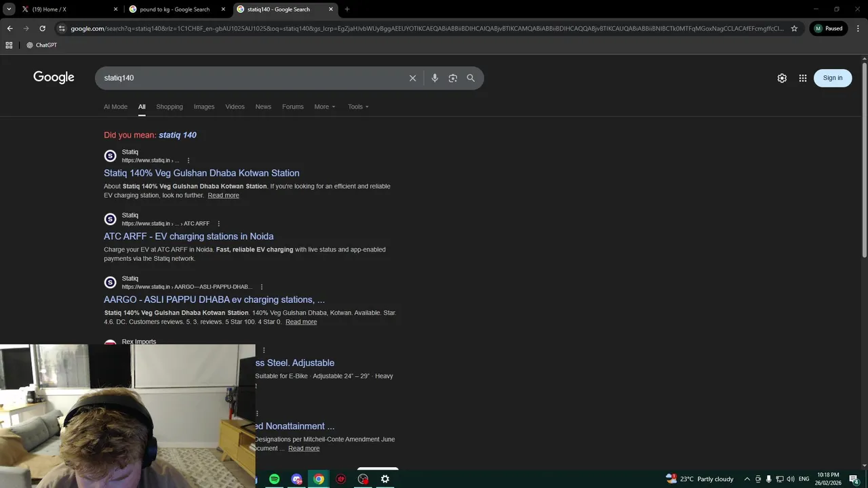Open more options for the AARGO result

tap(262, 287)
